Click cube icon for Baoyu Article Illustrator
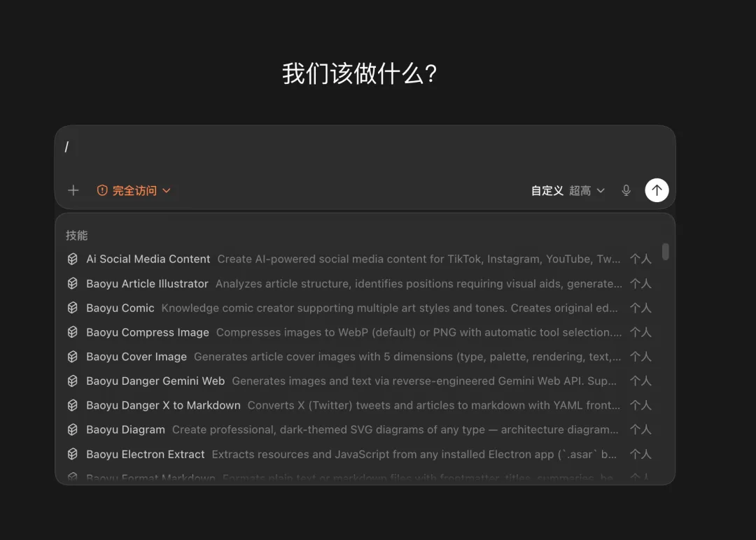 pyautogui.click(x=72, y=283)
